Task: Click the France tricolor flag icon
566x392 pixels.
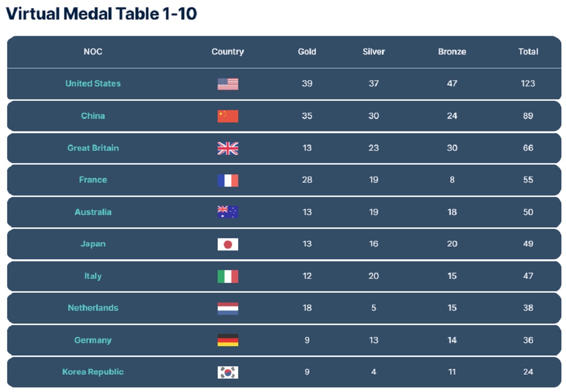Action: (228, 180)
